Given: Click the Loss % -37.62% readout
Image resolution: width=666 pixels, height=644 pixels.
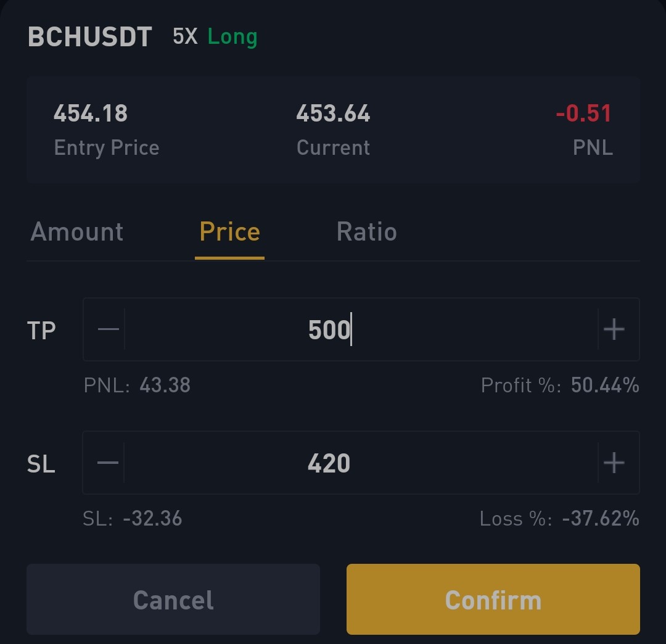Looking at the screenshot, I should (x=559, y=519).
